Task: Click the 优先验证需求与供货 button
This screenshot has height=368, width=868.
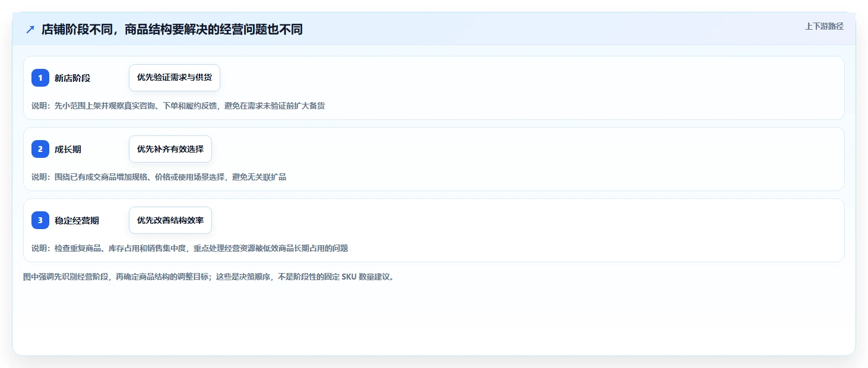Action: pyautogui.click(x=175, y=78)
